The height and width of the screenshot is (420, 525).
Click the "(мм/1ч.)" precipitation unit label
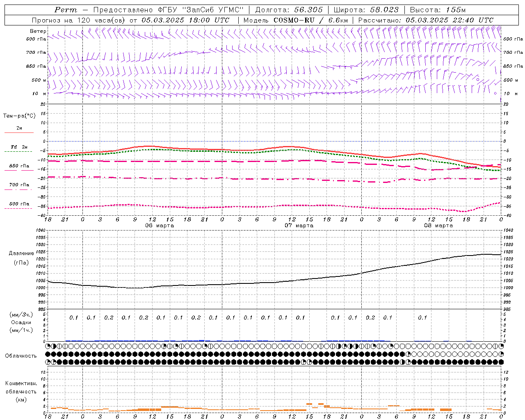21,330
